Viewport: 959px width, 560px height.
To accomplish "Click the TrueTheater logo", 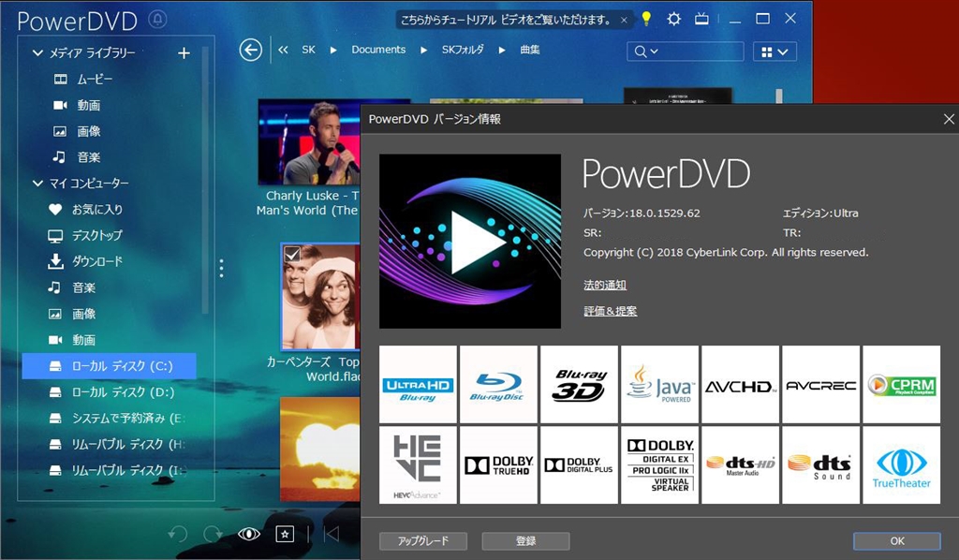I will (x=902, y=465).
